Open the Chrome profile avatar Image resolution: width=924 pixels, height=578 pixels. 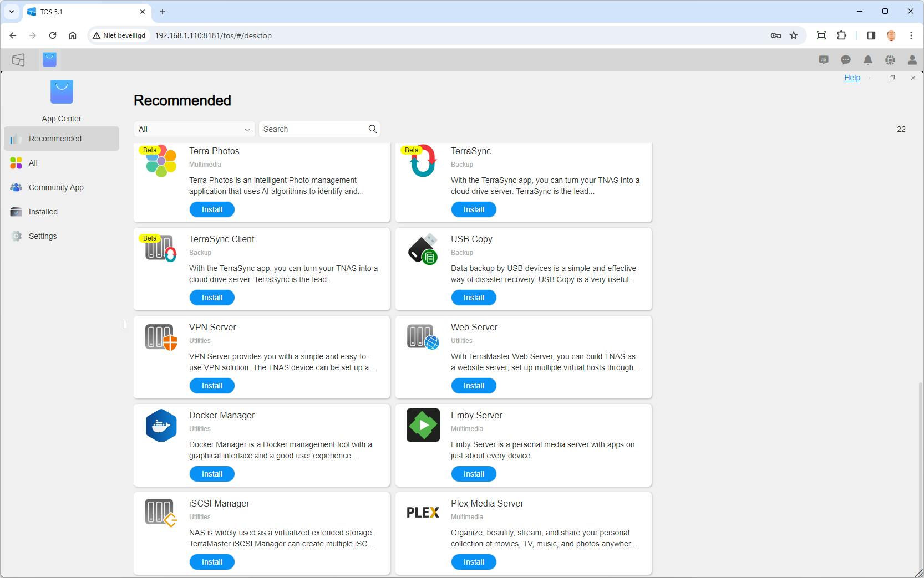pyautogui.click(x=891, y=35)
